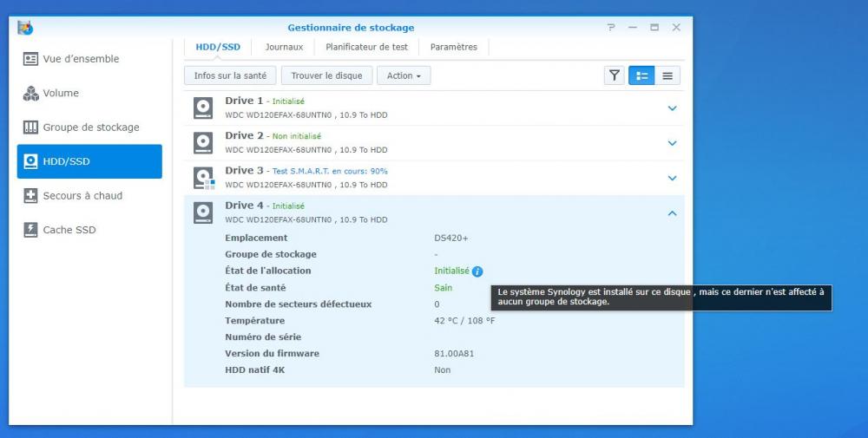
Task: Click the Drive 3 disk icon
Action: [203, 178]
